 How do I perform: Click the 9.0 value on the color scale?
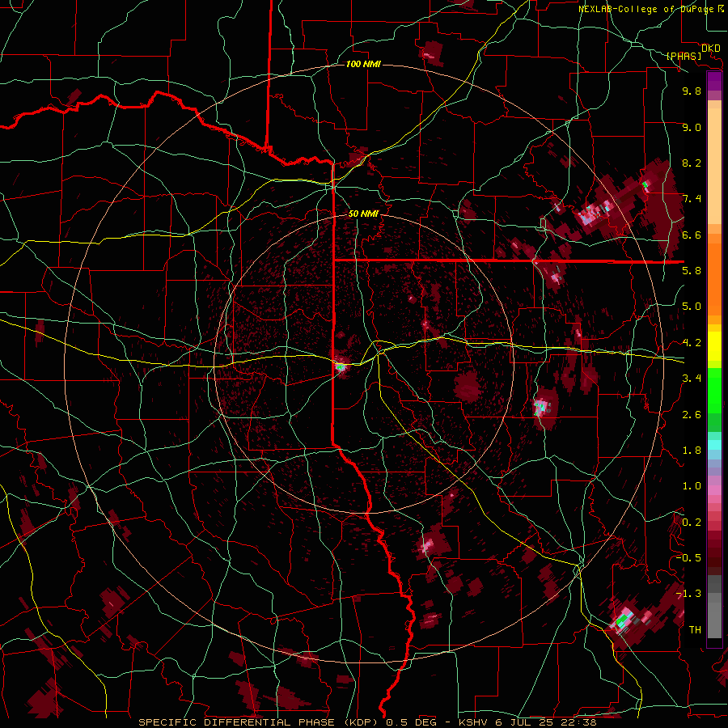[x=692, y=127]
